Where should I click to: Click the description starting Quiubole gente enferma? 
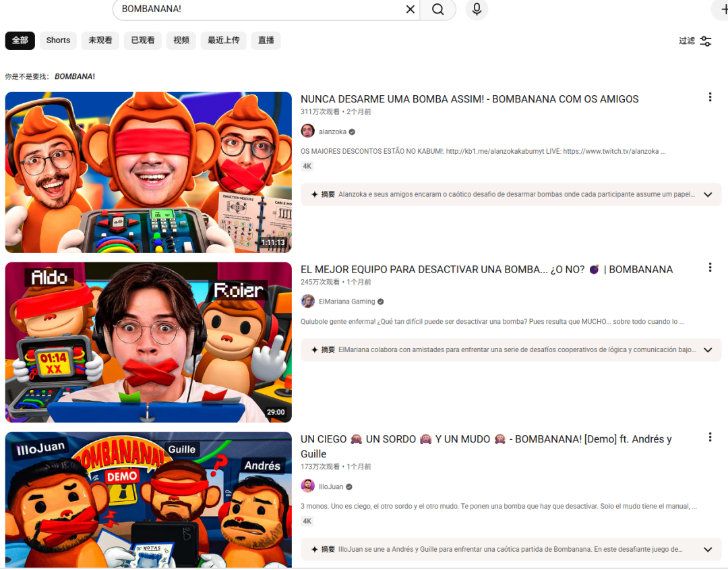492,322
